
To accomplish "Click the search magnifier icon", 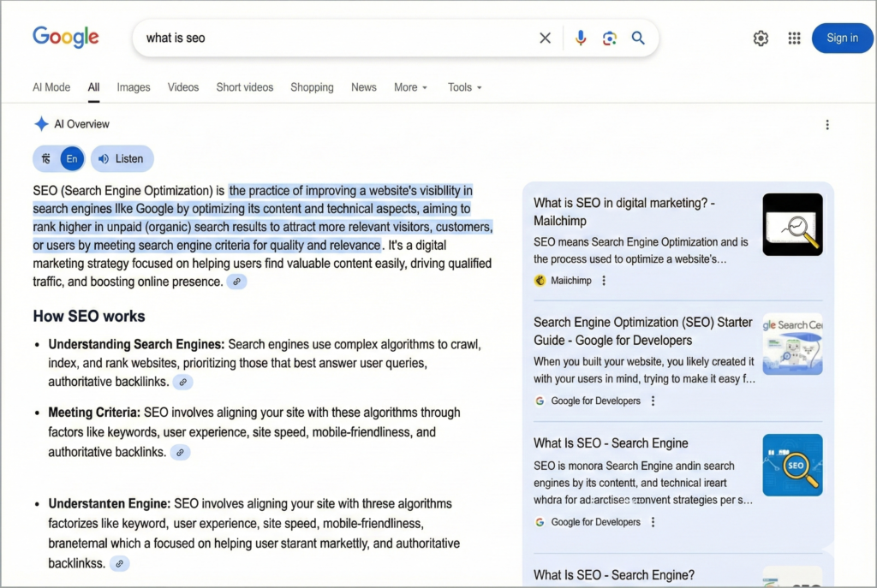I will point(637,38).
